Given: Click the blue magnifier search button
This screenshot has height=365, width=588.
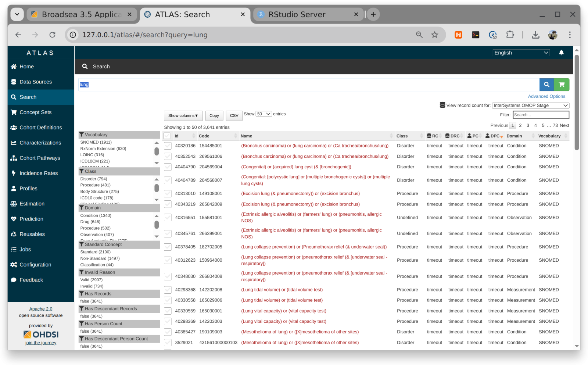Looking at the screenshot, I should (546, 85).
